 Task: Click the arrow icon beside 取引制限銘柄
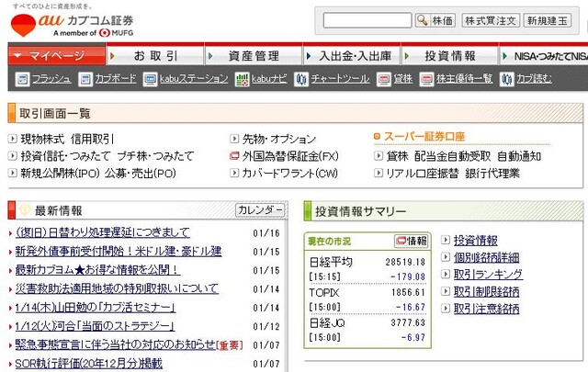click(x=445, y=291)
